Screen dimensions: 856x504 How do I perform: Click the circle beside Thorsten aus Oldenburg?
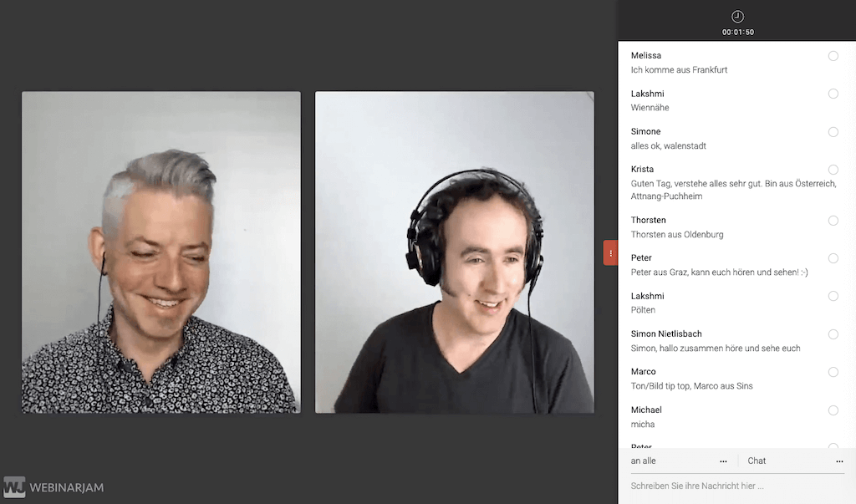(833, 221)
